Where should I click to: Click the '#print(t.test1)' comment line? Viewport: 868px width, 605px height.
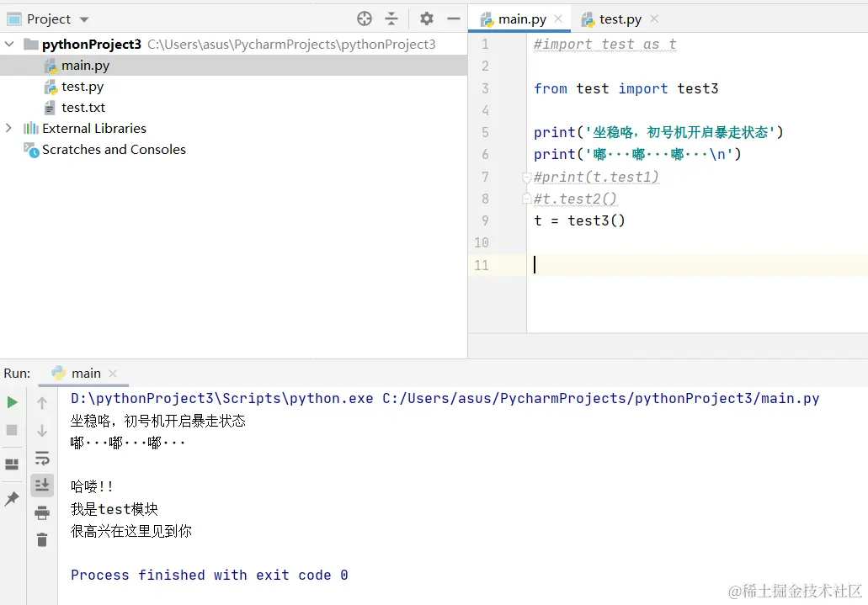[x=596, y=178]
